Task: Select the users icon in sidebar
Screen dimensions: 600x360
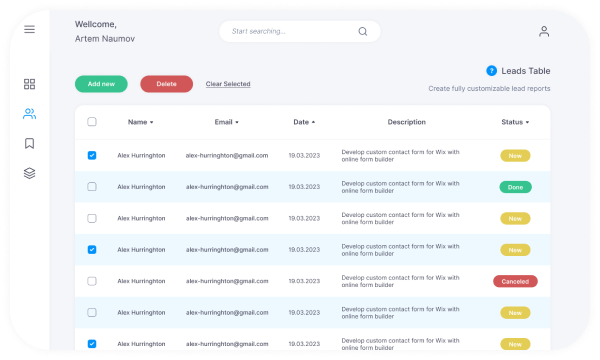Action: click(x=29, y=114)
